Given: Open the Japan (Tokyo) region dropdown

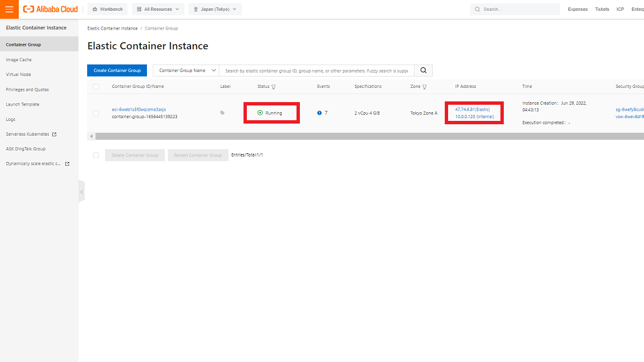Looking at the screenshot, I should point(215,9).
